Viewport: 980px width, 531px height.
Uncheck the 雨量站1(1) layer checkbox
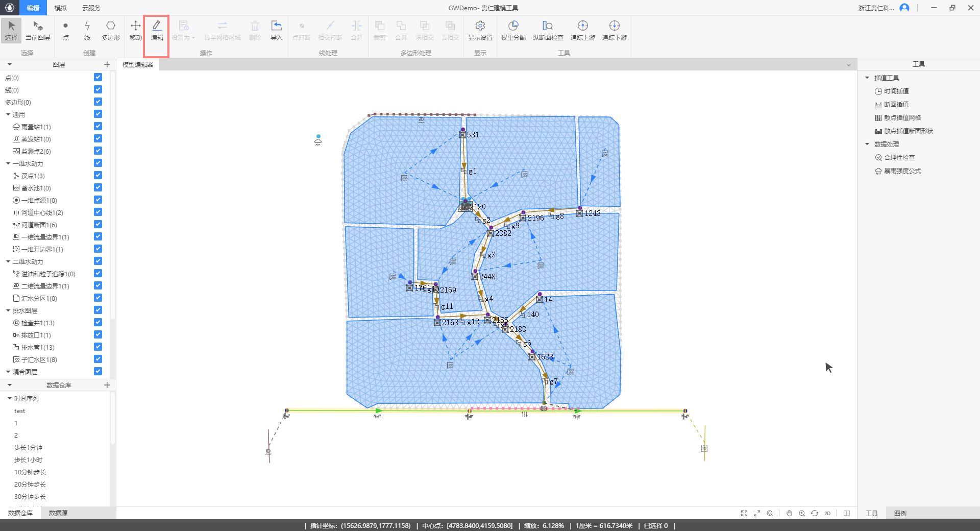(x=98, y=127)
